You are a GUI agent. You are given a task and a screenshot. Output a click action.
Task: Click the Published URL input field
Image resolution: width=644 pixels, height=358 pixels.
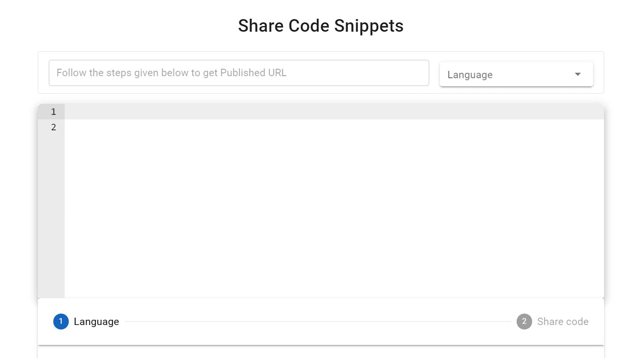[239, 73]
